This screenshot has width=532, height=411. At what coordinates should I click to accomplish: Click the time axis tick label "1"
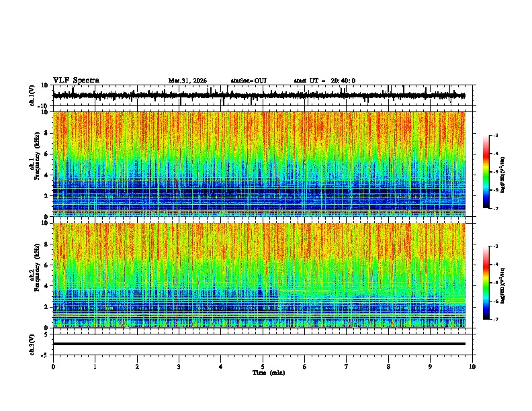point(95,367)
